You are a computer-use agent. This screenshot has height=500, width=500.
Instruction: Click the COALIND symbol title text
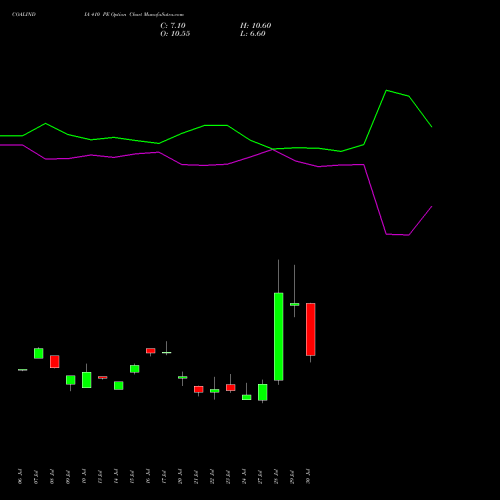(x=24, y=15)
